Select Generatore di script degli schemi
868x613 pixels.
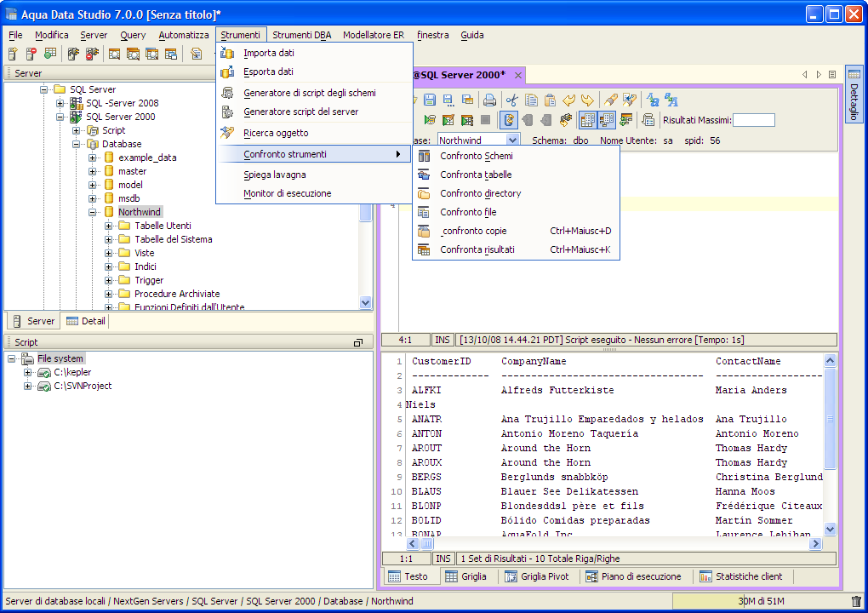click(314, 93)
